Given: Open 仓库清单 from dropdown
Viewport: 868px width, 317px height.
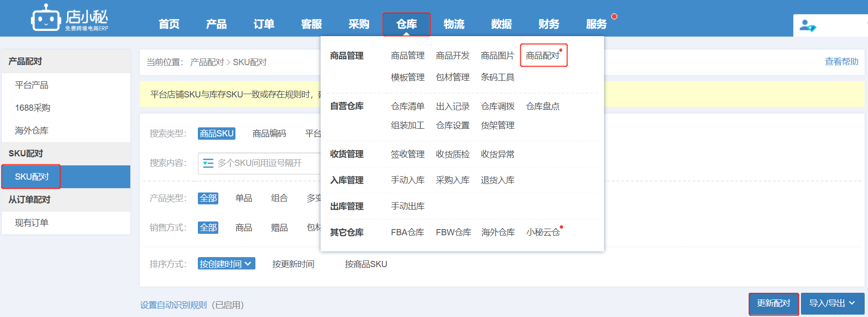Looking at the screenshot, I should (408, 106).
